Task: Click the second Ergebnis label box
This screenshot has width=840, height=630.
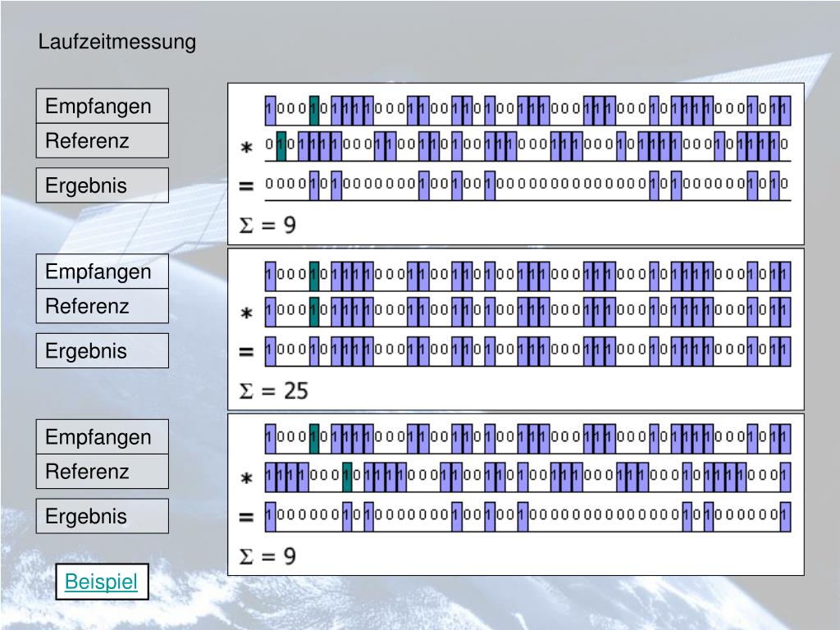Action: coord(103,351)
